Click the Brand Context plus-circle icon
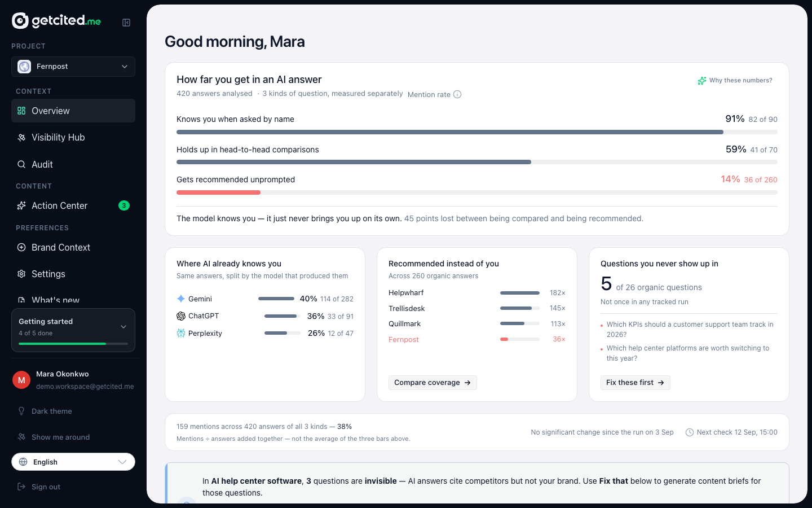The width and height of the screenshot is (812, 508). 21,247
